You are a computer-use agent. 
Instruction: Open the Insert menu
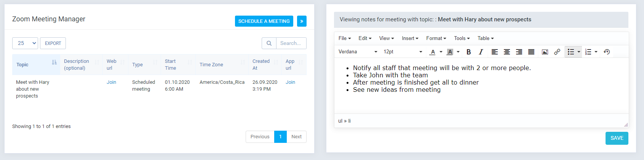tap(410, 38)
